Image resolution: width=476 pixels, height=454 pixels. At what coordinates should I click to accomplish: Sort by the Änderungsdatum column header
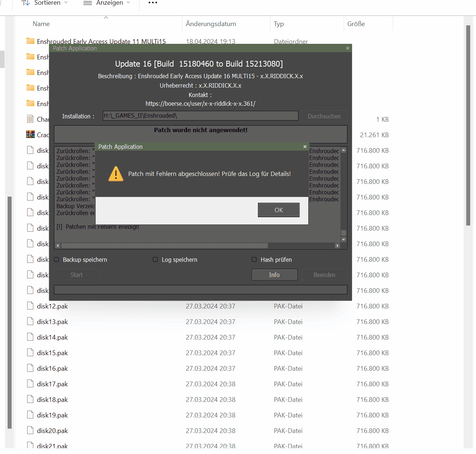click(211, 24)
